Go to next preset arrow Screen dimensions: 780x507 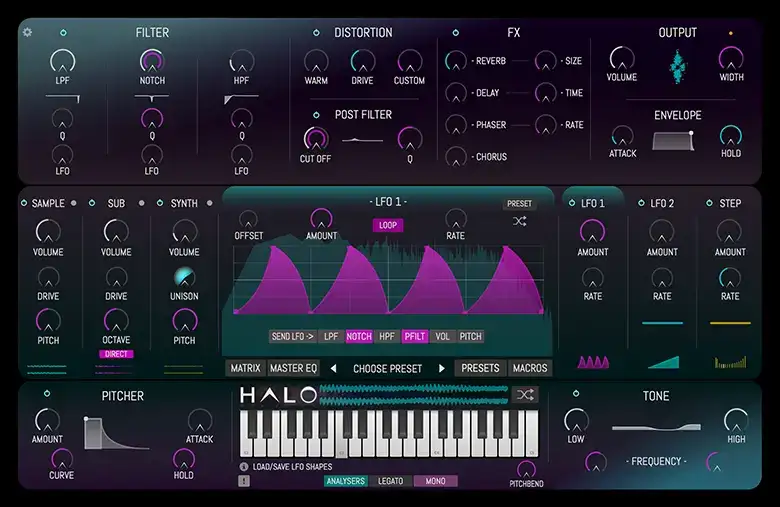tap(441, 369)
